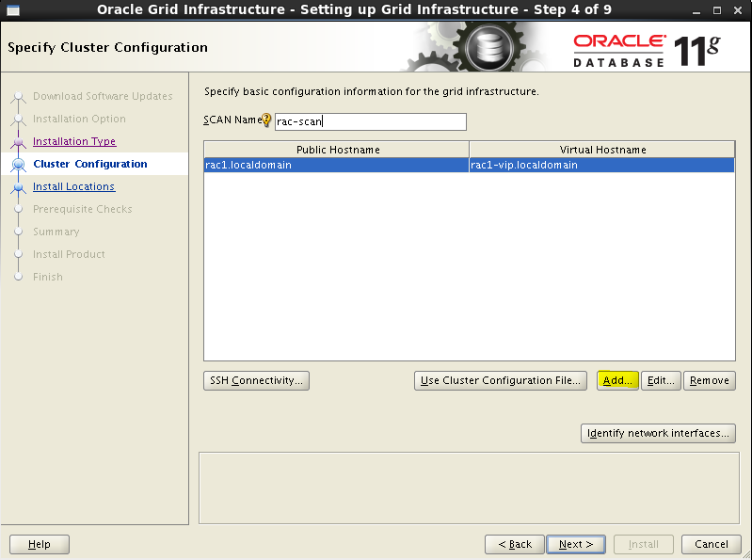This screenshot has height=560, width=752.
Task: Open the window menu icon in title bar
Action: 13,10
